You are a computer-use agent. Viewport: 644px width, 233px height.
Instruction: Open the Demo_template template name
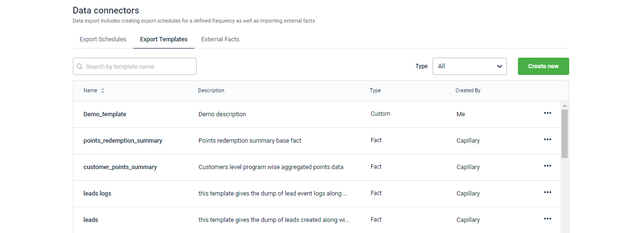click(105, 114)
